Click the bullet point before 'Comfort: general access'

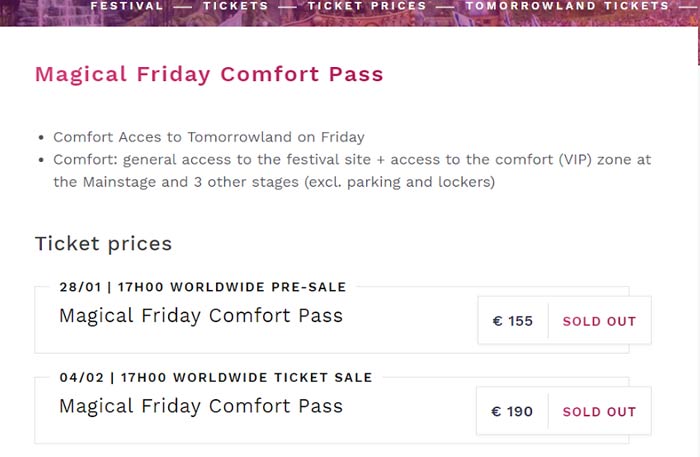(x=40, y=160)
